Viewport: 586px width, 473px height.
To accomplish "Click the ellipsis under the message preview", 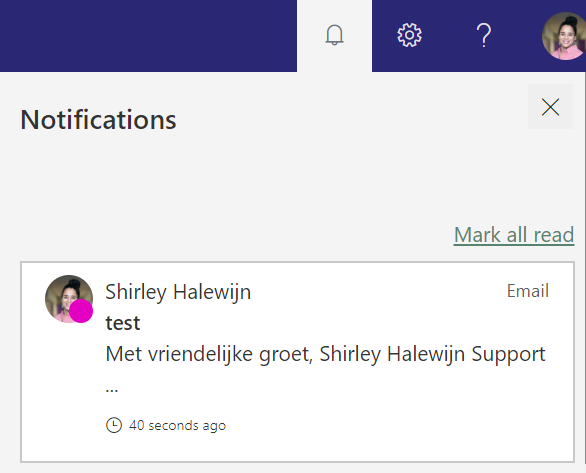I will [112, 390].
